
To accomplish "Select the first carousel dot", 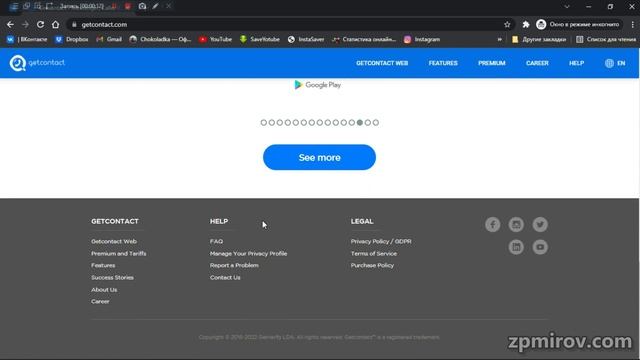I will tap(264, 122).
